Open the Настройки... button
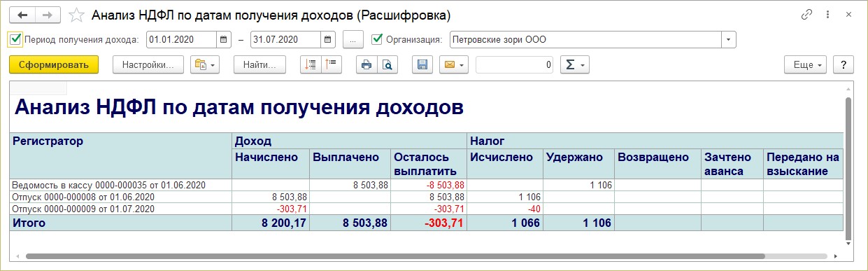This screenshot has height=271, width=868. pyautogui.click(x=148, y=64)
